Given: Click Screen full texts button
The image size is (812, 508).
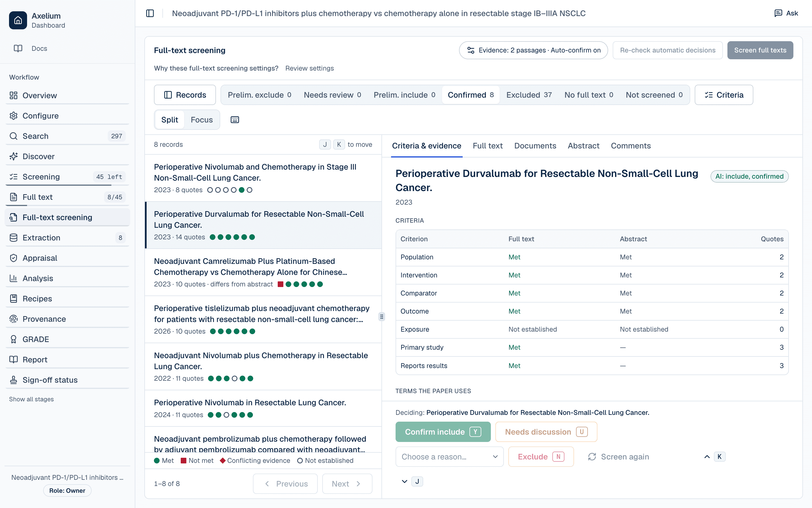Looking at the screenshot, I should click(x=760, y=50).
